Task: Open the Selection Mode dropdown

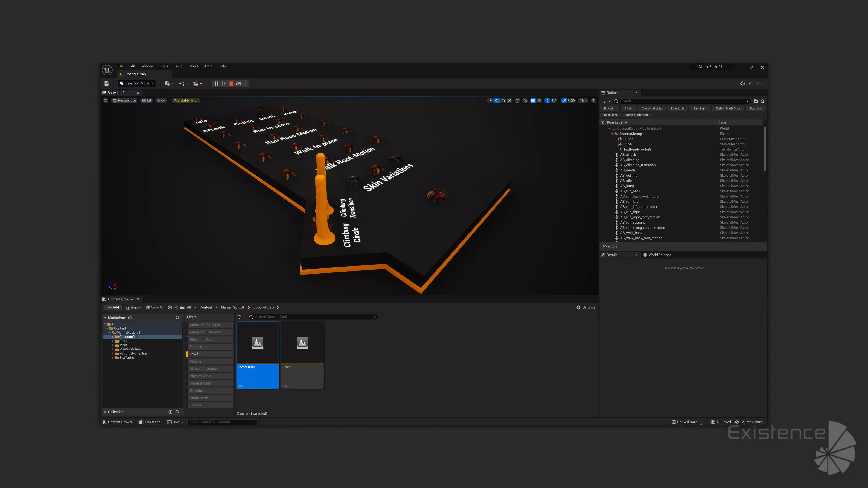Action: 137,84
